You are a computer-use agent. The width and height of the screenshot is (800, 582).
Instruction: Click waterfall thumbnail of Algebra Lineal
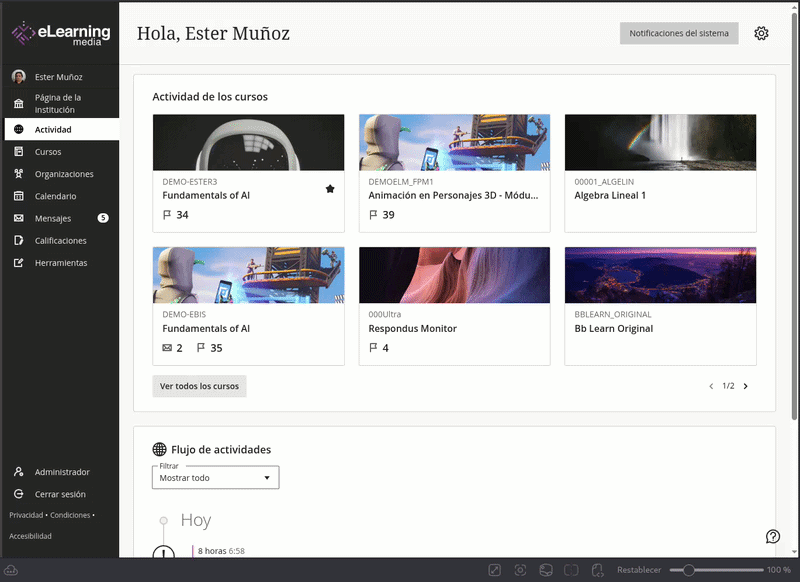[x=660, y=142]
